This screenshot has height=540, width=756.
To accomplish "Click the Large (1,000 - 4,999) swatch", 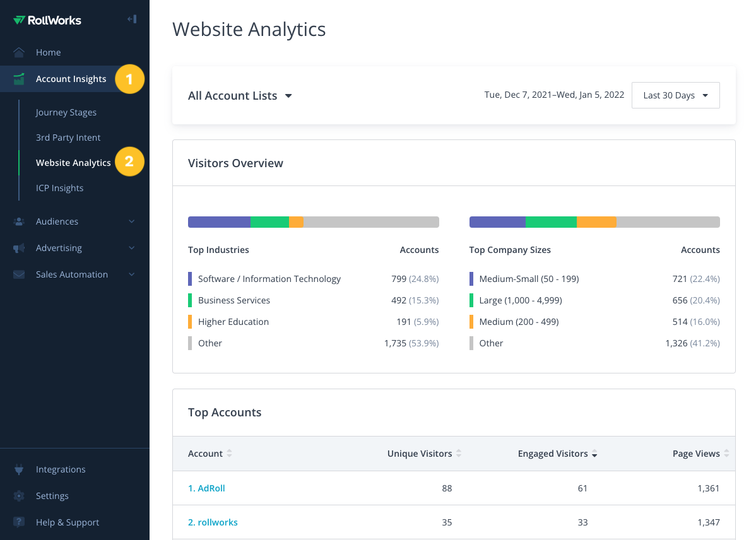I will [471, 300].
